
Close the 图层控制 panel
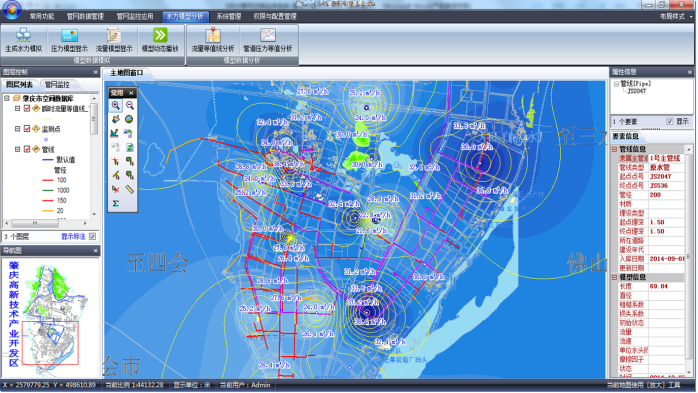coord(95,72)
